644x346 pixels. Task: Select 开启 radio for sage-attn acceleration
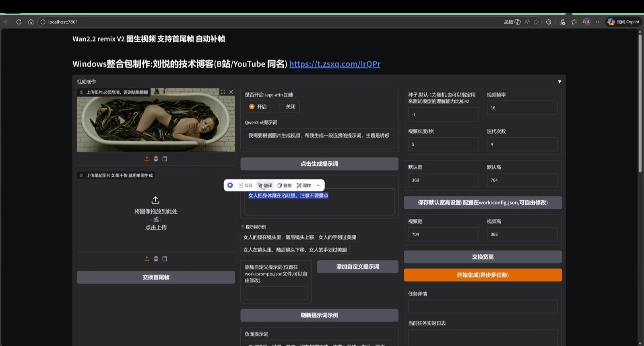[252, 107]
